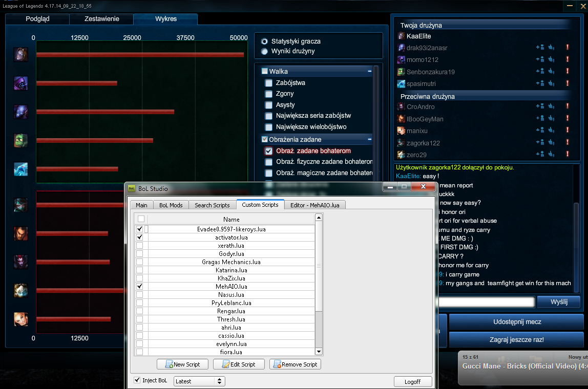This screenshot has height=389, width=588.
Task: Enable xerath.lua script checkbox
Action: point(140,246)
